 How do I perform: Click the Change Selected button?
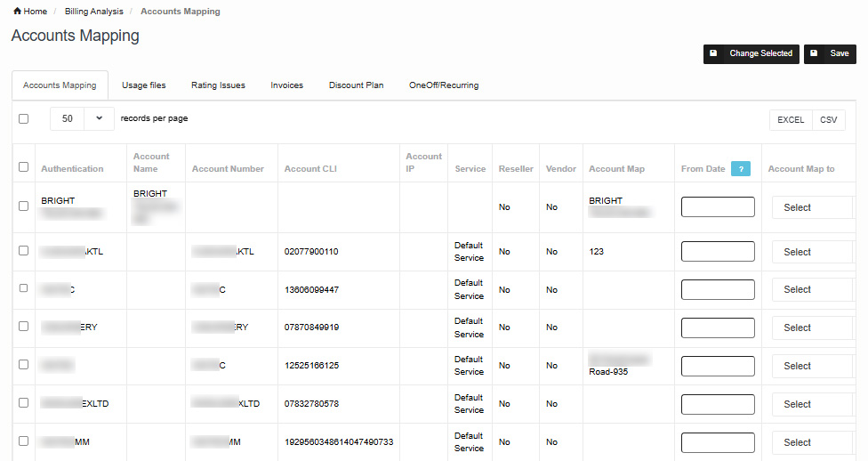751,54
